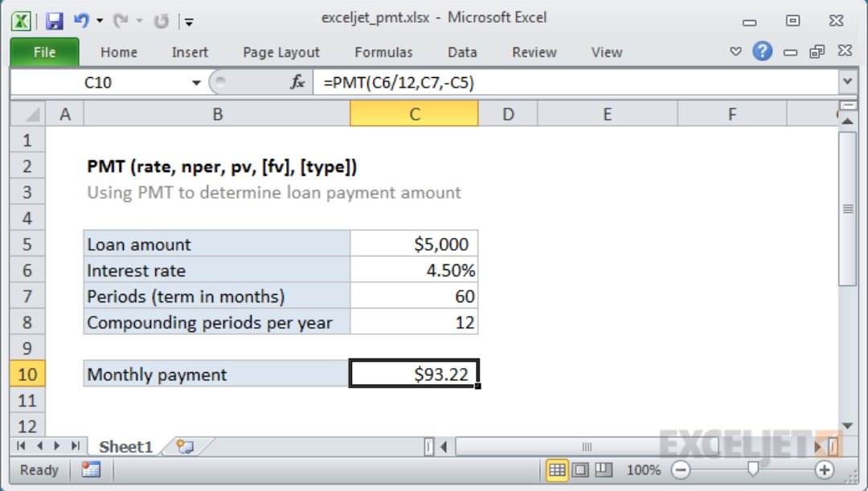Select the 'Monthly payment' label cell
The height and width of the screenshot is (491, 868).
(217, 374)
